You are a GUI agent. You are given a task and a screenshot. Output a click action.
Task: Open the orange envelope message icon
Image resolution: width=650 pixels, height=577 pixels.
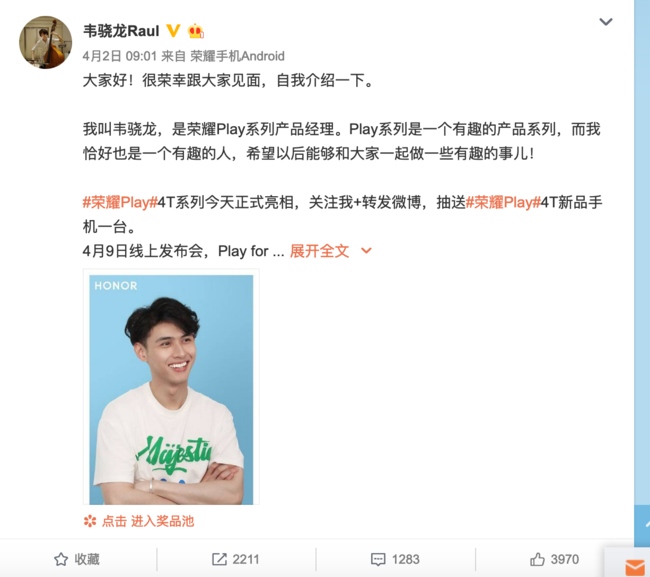click(x=635, y=568)
